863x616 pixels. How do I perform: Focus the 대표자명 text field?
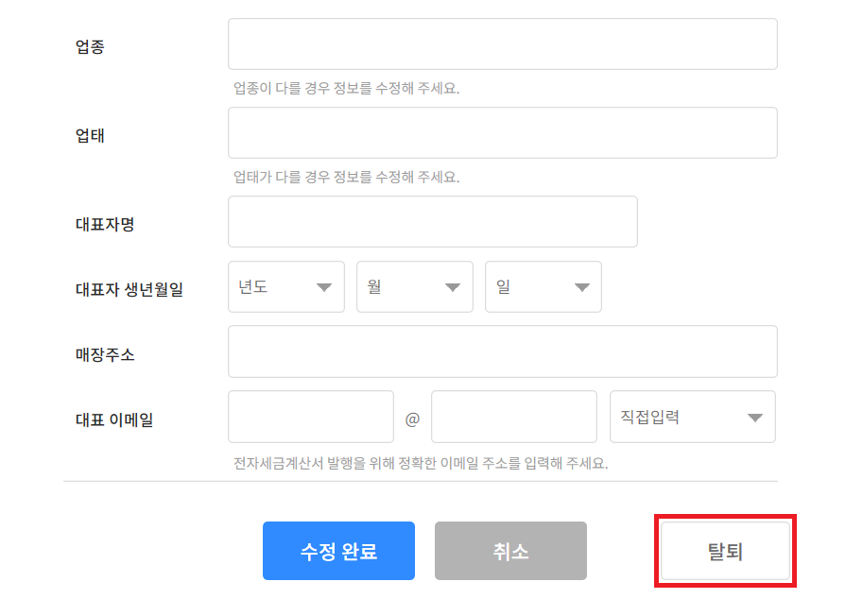433,222
